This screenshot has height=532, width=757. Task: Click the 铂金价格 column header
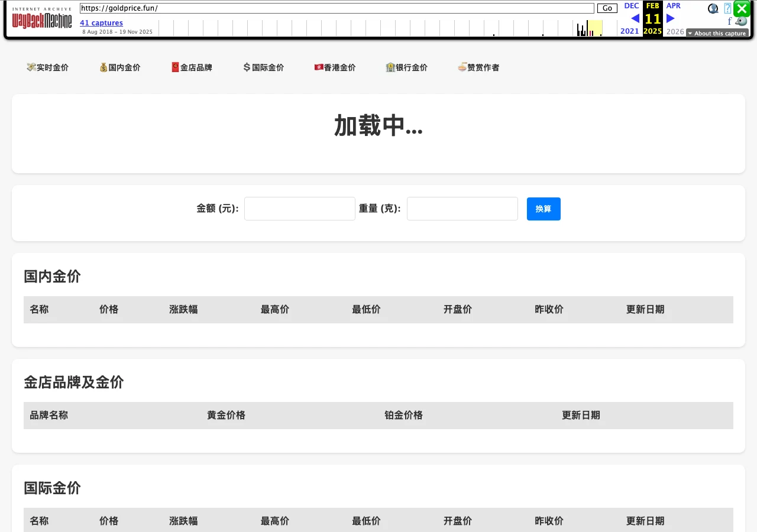pyautogui.click(x=403, y=415)
